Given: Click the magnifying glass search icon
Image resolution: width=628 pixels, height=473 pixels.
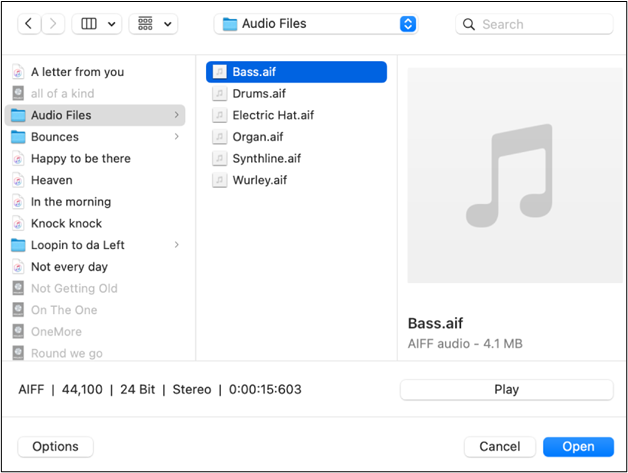Looking at the screenshot, I should 469,24.
